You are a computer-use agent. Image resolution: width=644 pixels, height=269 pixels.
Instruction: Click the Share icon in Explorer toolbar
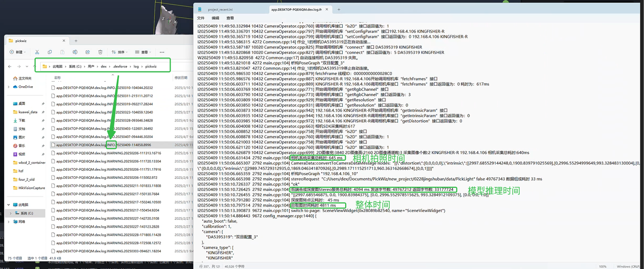(x=88, y=52)
